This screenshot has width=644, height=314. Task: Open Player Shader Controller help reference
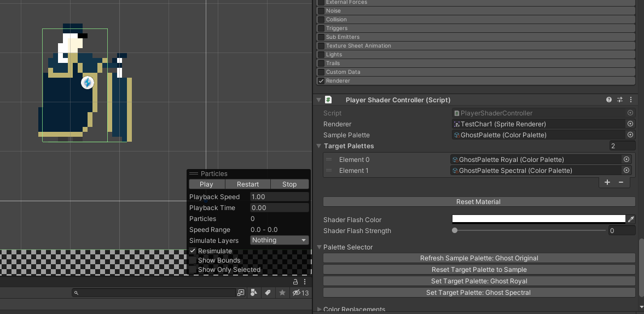point(609,100)
